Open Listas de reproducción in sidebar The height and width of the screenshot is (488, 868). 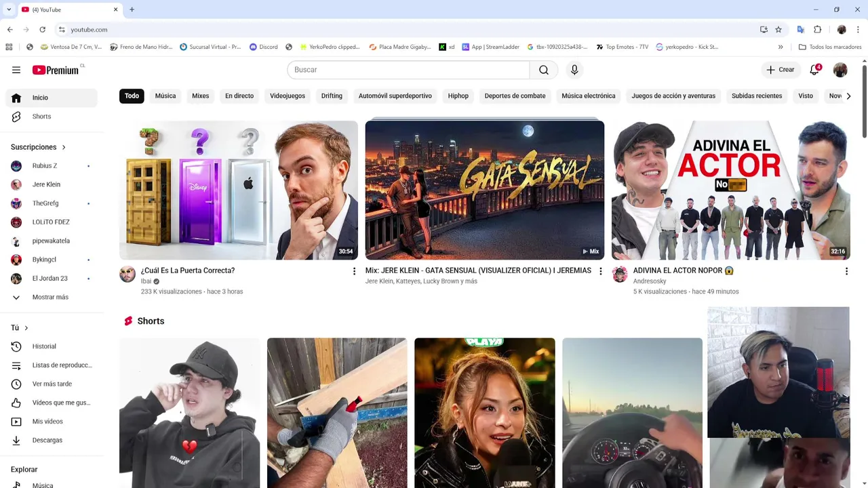coord(52,365)
